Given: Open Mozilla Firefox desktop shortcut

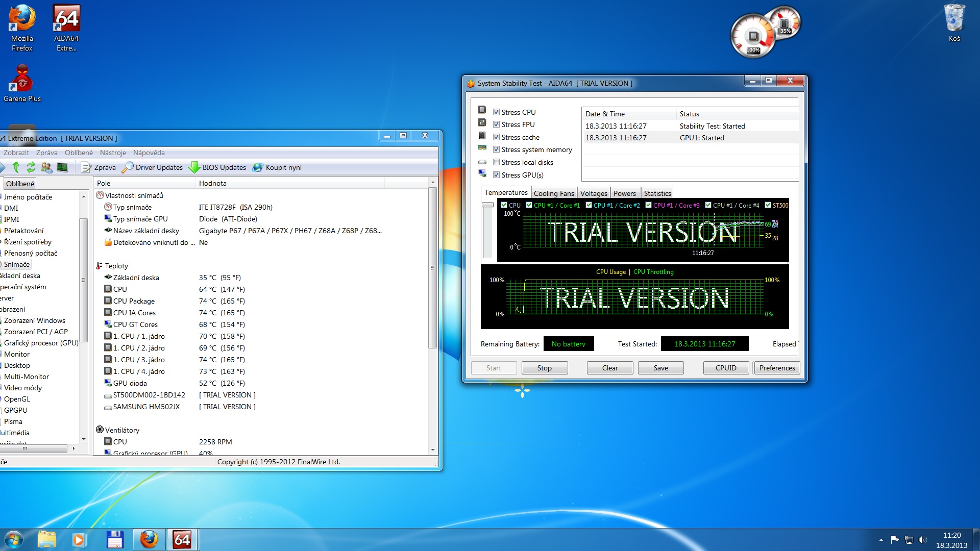Looking at the screenshot, I should click(x=22, y=28).
